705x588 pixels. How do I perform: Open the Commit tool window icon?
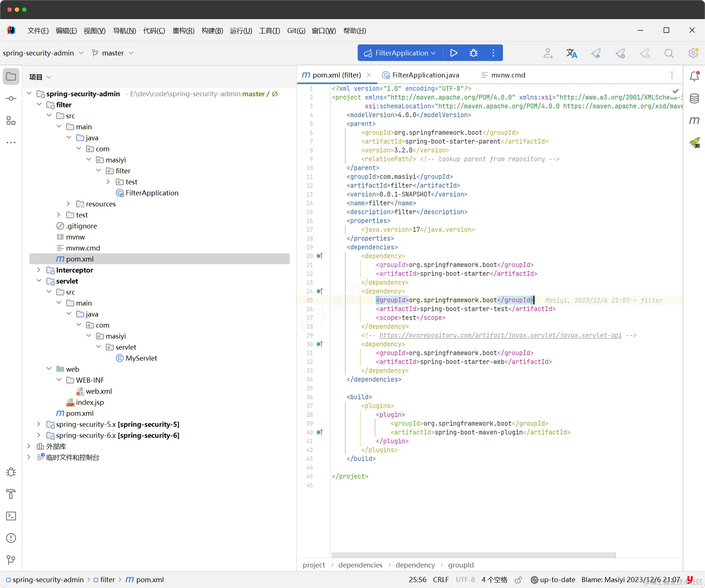[11, 98]
